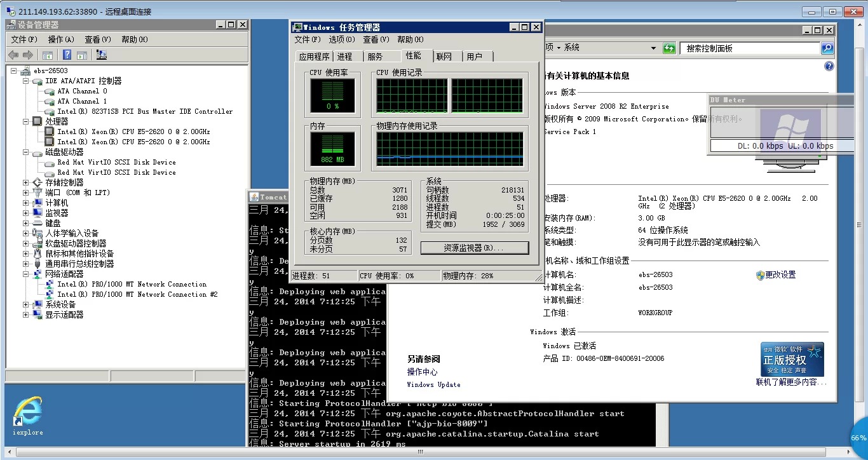Expand the 端口 (COM 和 LPT) node

tap(26, 193)
